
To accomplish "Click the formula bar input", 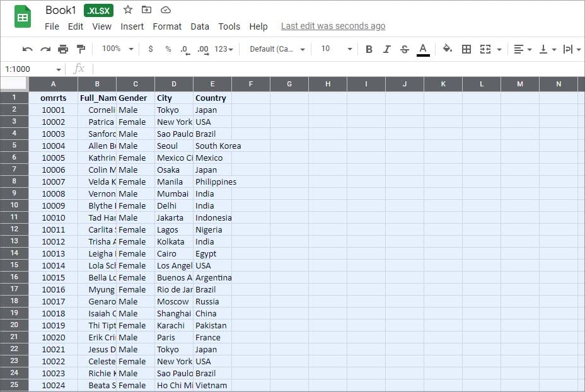I will (x=338, y=69).
